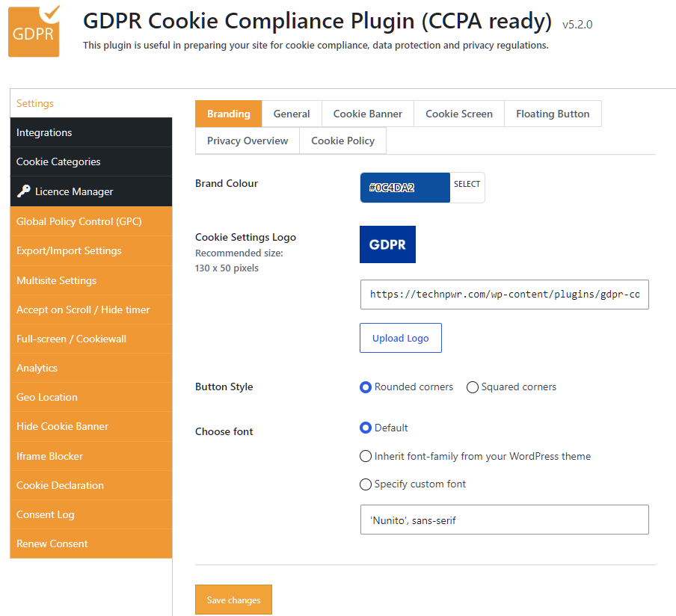The height and width of the screenshot is (616, 676).
Task: Select the Default font option
Action: tap(365, 428)
